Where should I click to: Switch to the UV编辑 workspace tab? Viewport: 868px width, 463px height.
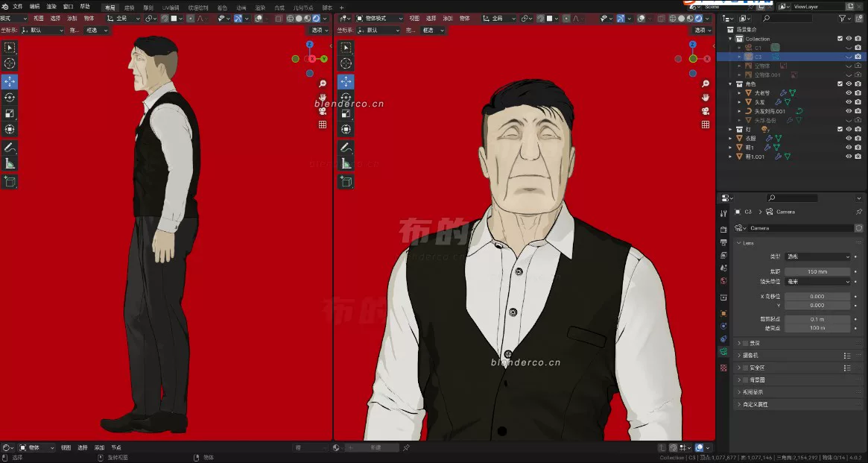tap(170, 7)
